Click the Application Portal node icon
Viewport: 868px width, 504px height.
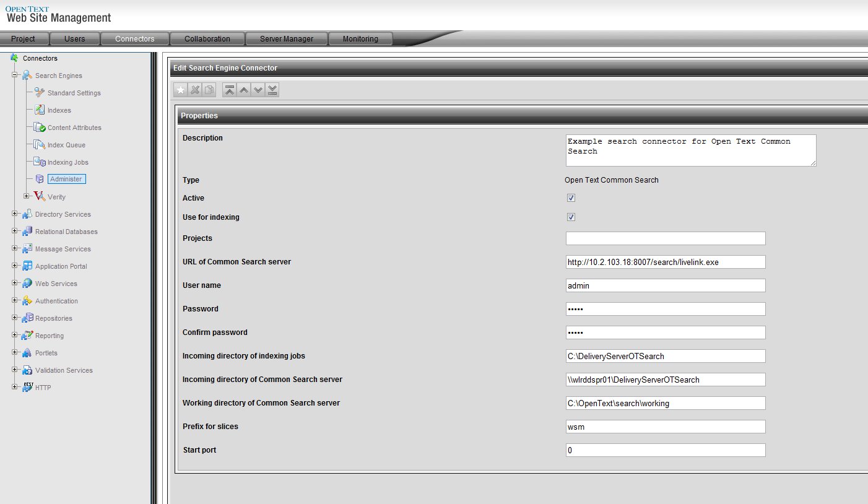(27, 266)
